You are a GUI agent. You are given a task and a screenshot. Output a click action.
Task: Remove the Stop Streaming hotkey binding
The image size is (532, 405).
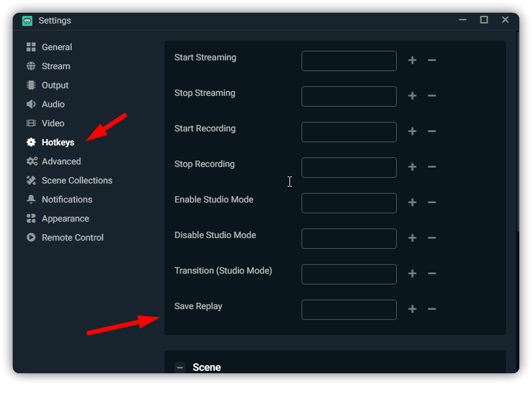tap(432, 96)
